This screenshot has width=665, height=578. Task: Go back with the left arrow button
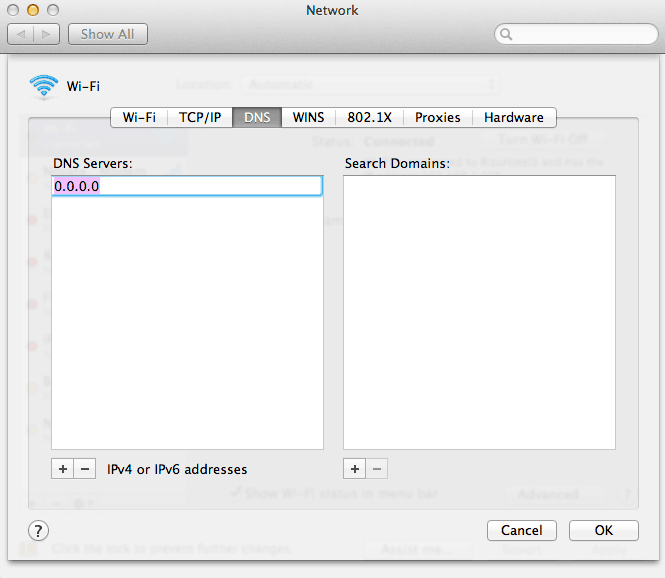click(21, 34)
